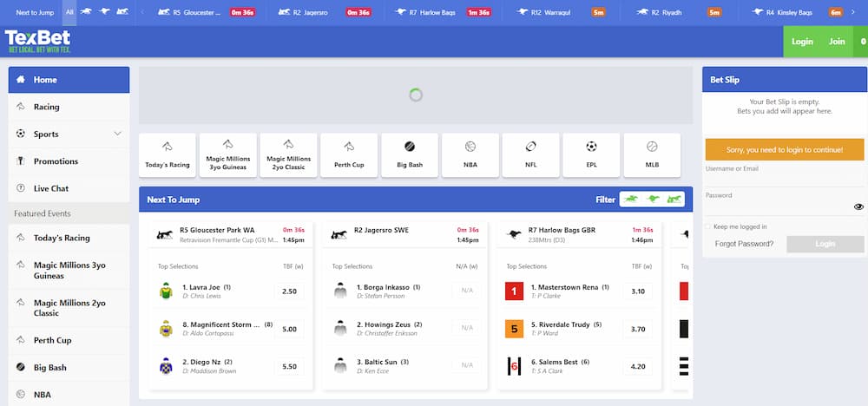This screenshot has height=406, width=868.
Task: Toggle harness filter in Next To Jump
Action: tap(674, 200)
